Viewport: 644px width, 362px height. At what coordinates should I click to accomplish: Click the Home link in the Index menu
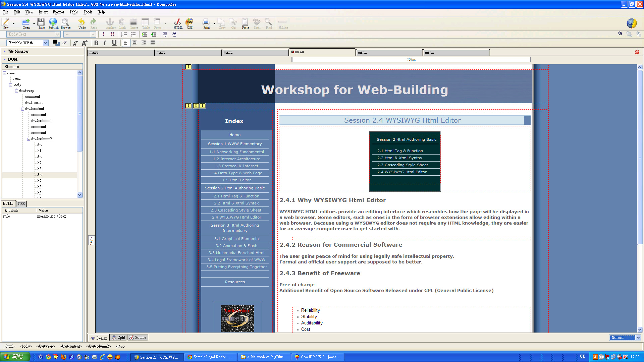tap(234, 134)
